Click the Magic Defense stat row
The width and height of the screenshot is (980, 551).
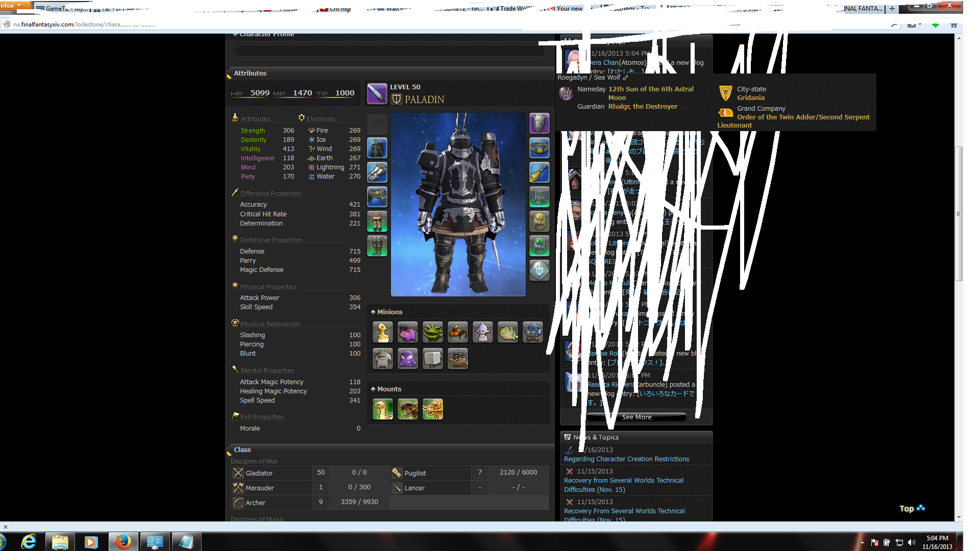click(300, 269)
